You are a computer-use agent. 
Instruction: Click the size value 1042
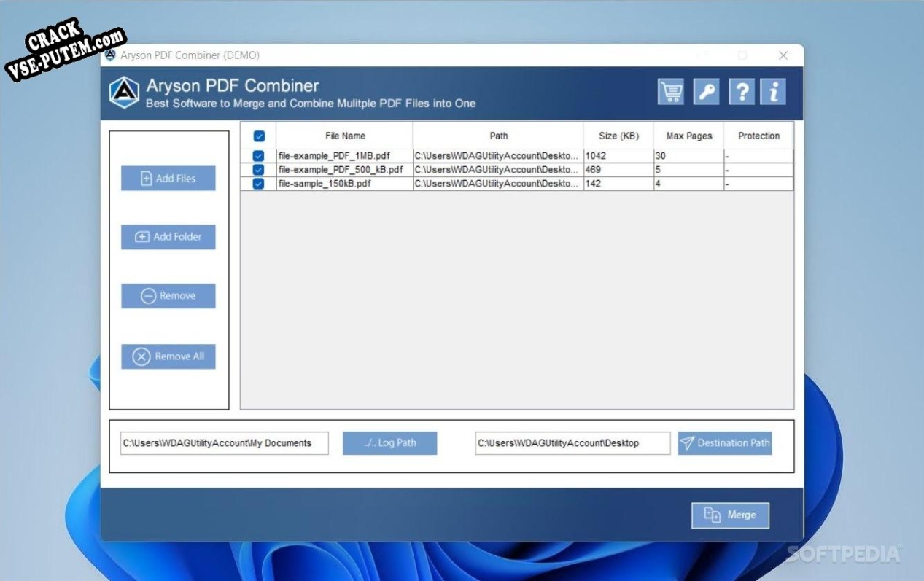click(596, 156)
